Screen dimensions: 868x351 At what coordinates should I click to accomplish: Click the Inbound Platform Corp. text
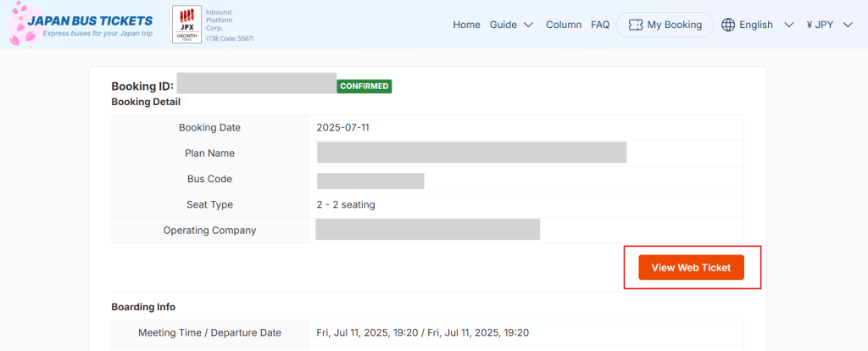[x=220, y=19]
